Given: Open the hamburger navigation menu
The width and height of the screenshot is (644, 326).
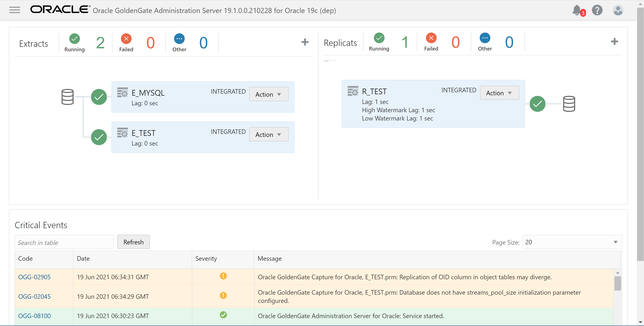Looking at the screenshot, I should tap(14, 10).
